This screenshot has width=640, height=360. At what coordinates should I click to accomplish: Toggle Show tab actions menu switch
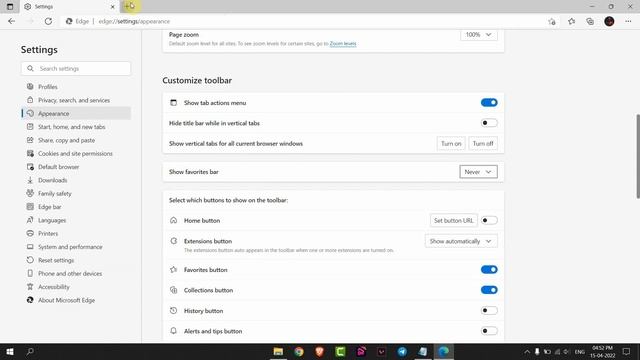pos(489,102)
